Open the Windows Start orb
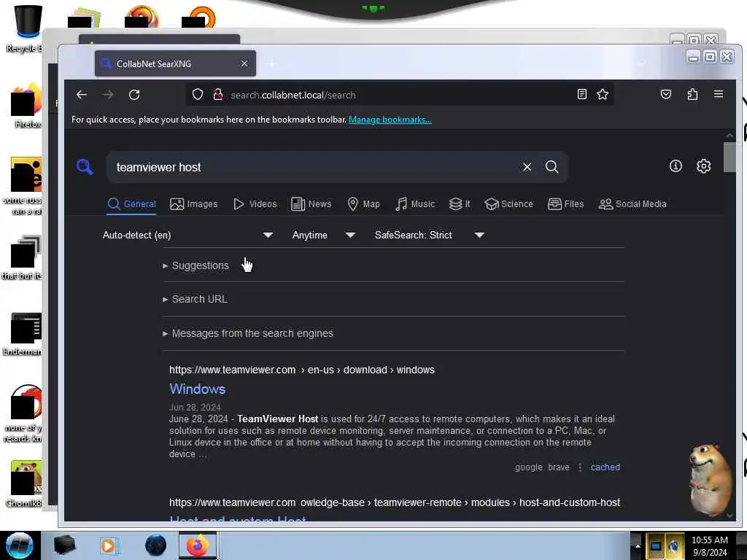 (x=19, y=545)
